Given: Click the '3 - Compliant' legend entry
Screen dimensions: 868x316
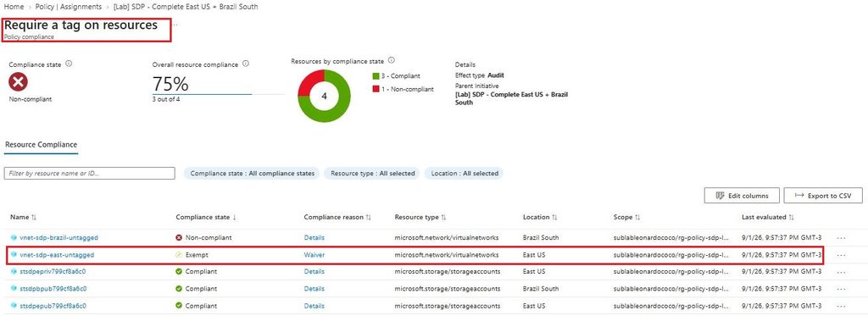Looking at the screenshot, I should click(x=397, y=75).
